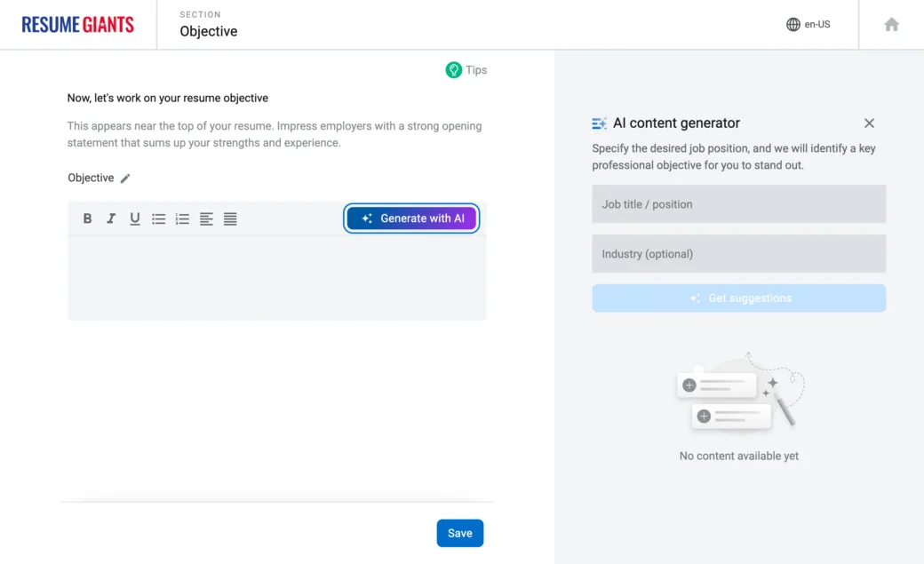The height and width of the screenshot is (564, 924).
Task: Toggle bold formatting in the editor
Action: click(87, 218)
